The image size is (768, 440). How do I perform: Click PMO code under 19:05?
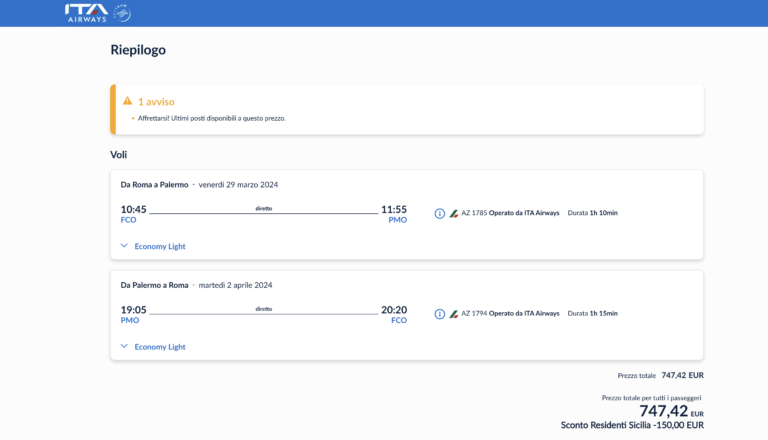pyautogui.click(x=130, y=320)
